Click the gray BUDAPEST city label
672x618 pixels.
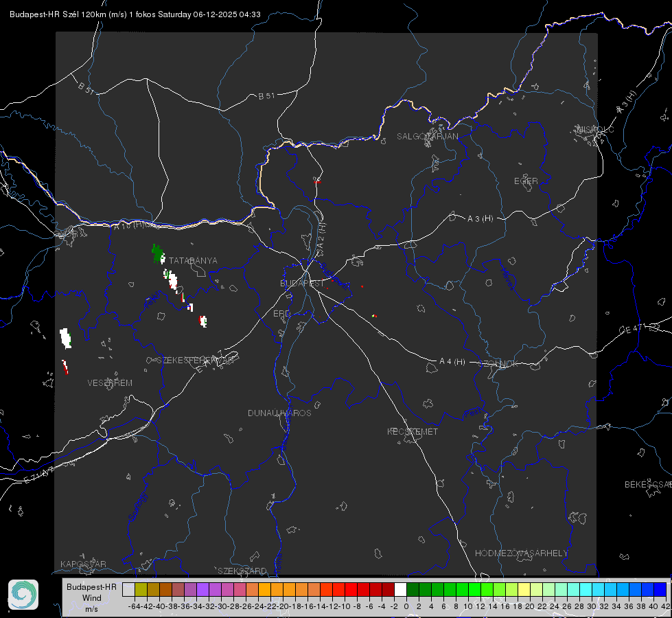302,283
